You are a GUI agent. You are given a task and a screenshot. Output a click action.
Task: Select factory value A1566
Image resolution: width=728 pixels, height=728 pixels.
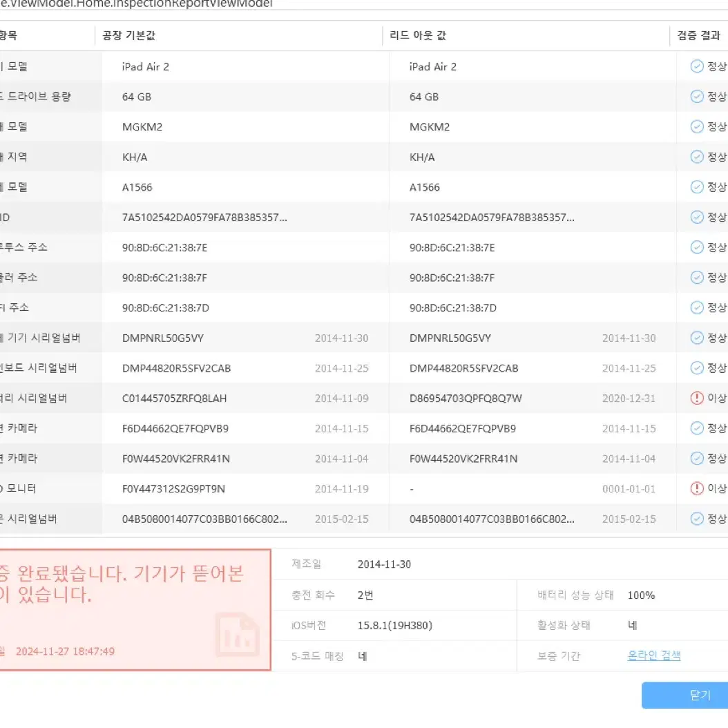(x=137, y=188)
